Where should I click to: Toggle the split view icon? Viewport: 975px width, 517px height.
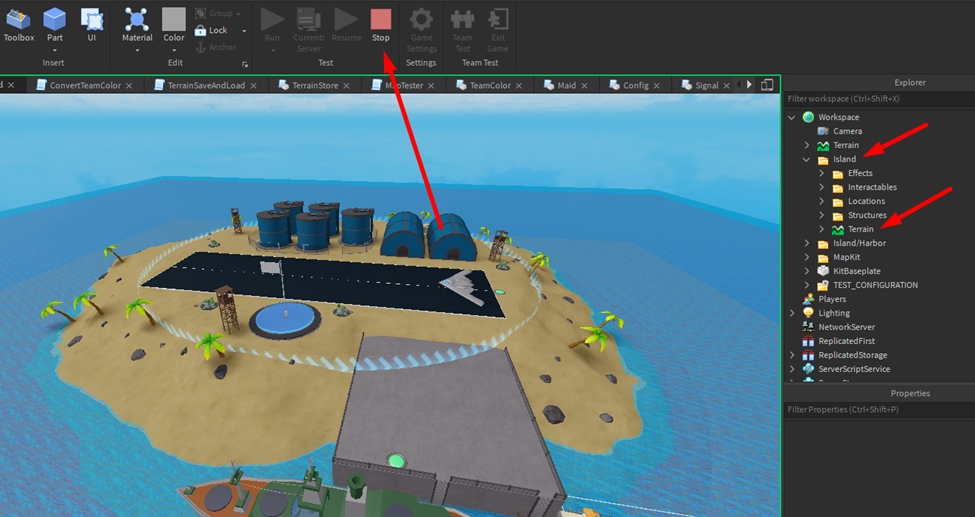[767, 85]
